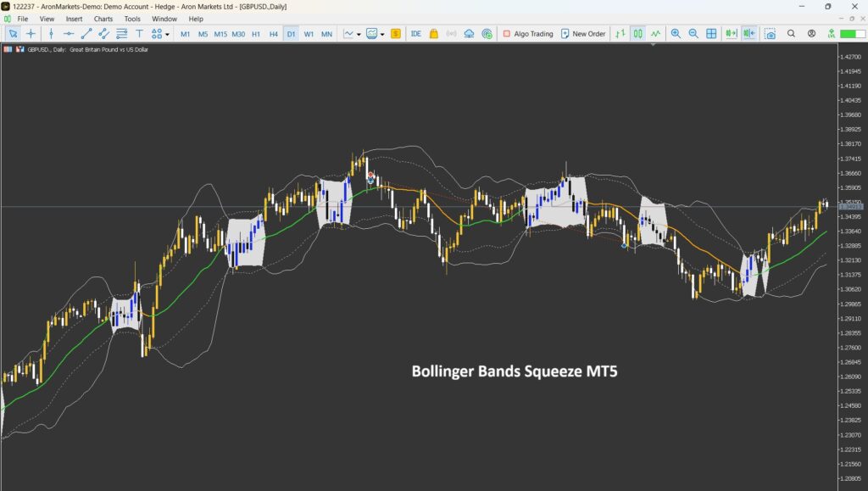The height and width of the screenshot is (491, 868).
Task: Expand the indicators list dropdown arrow
Action: [x=382, y=35]
